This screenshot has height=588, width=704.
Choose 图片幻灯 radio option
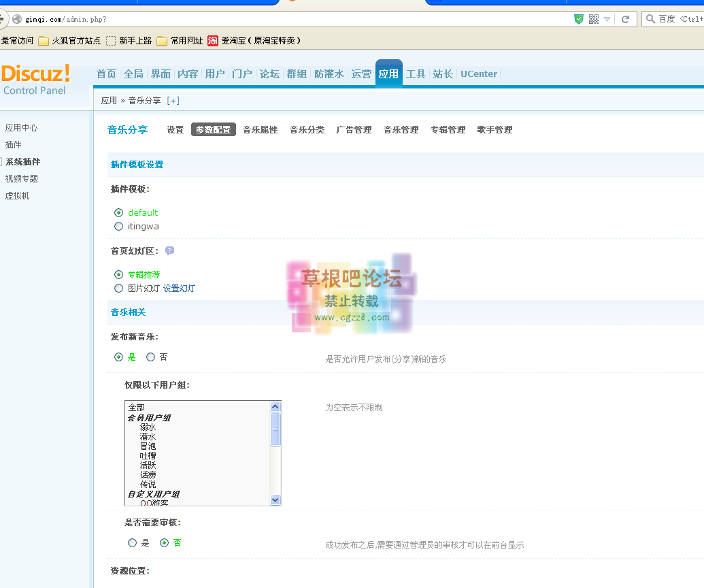click(x=119, y=289)
